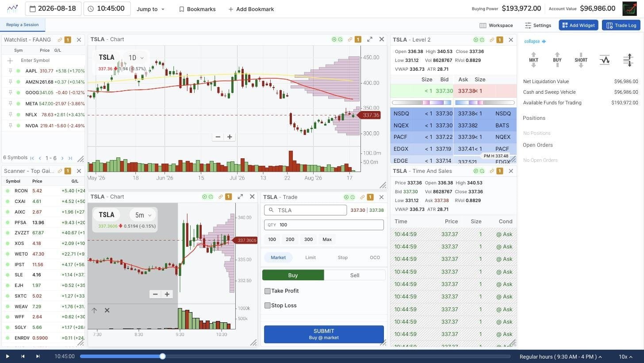The width and height of the screenshot is (644, 363).
Task: Click link group badge 1 in Trade widget
Action: [370, 197]
